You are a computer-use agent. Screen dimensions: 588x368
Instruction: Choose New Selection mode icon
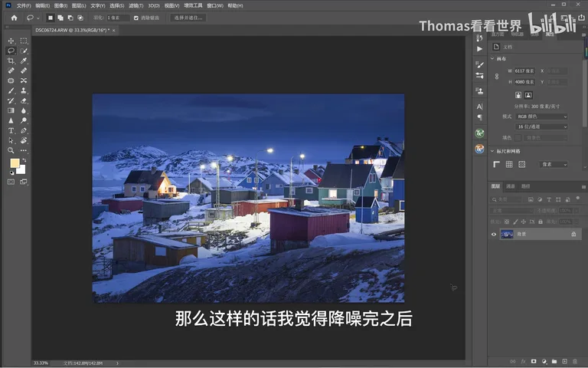(51, 18)
